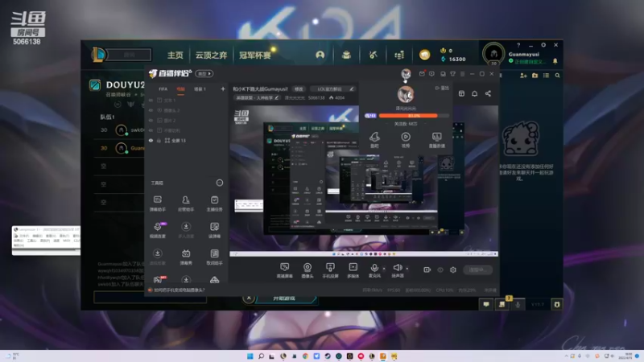Toggle the LoL client voice mic button
This screenshot has width=644, height=362.
click(518, 305)
